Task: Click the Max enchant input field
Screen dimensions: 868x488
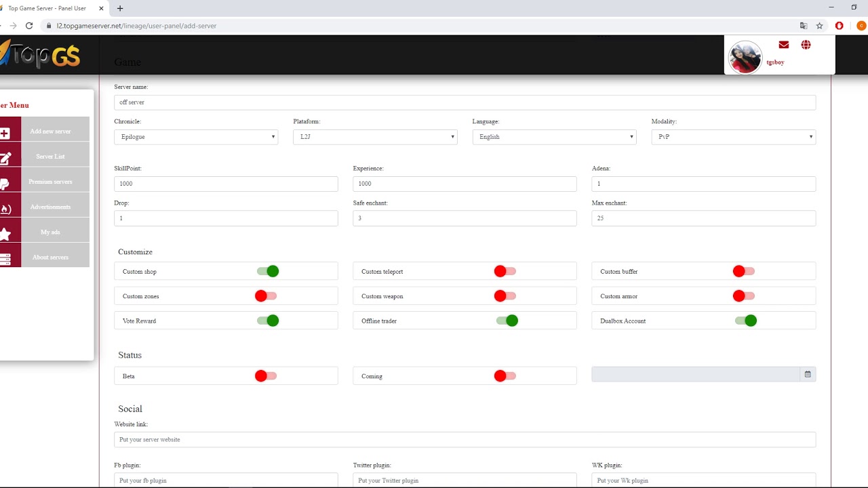Action: tap(703, 218)
